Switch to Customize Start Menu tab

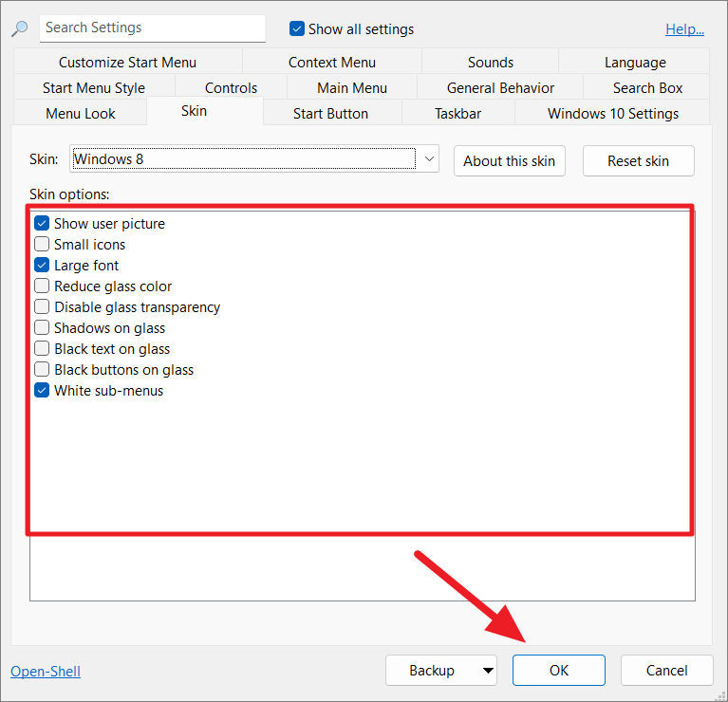tap(127, 63)
